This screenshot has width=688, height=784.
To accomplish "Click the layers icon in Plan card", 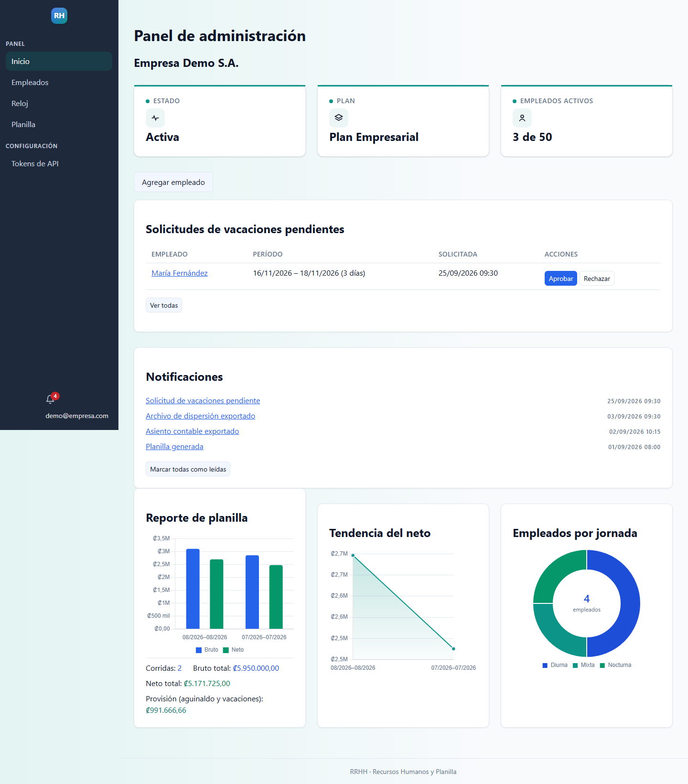I will pyautogui.click(x=339, y=118).
